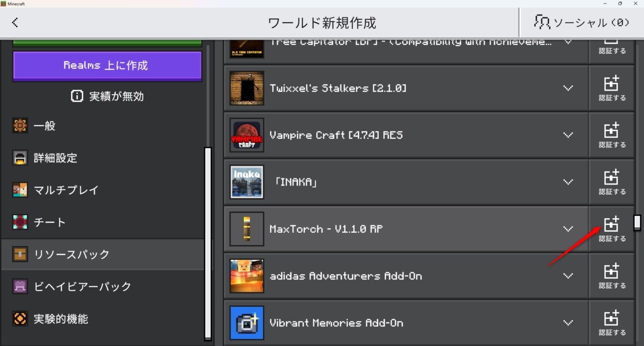The height and width of the screenshot is (346, 644).
Task: Maximize the Minecraft window
Action: click(620, 4)
